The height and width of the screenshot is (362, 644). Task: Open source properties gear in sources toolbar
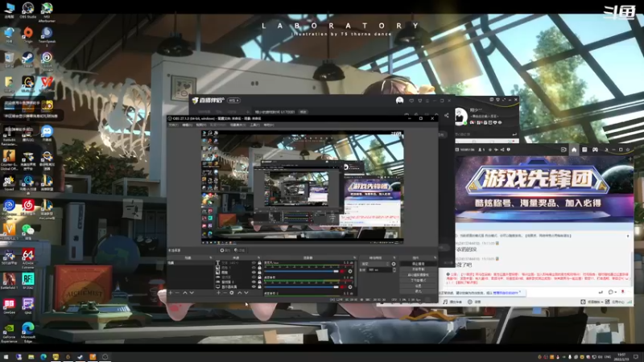232,293
